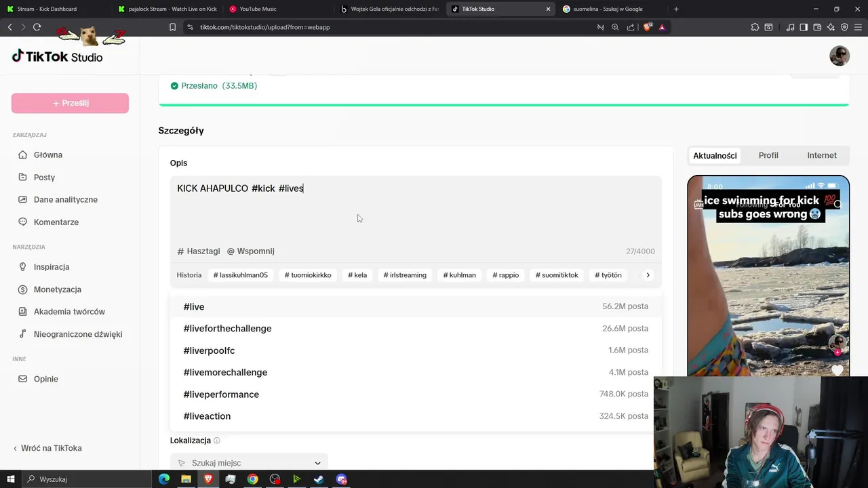Screen dimensions: 868x488
Task: Click the profile avatar in header
Action: pyautogui.click(x=840, y=56)
